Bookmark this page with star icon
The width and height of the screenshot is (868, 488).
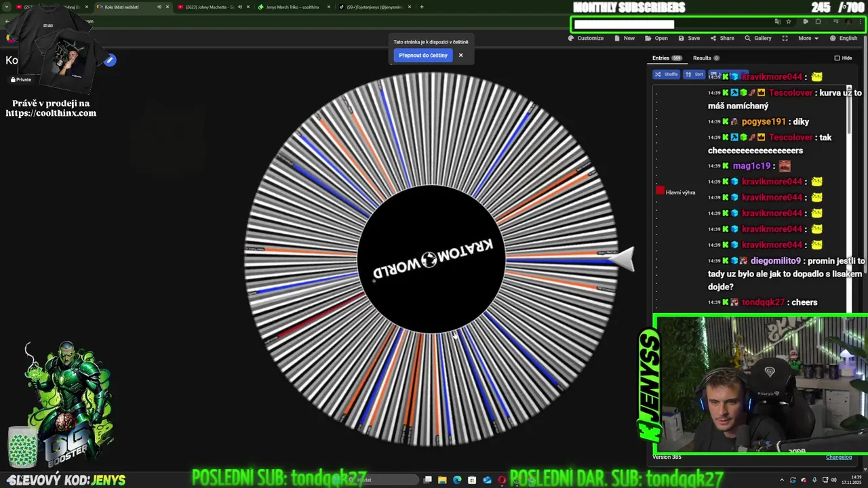tap(788, 22)
